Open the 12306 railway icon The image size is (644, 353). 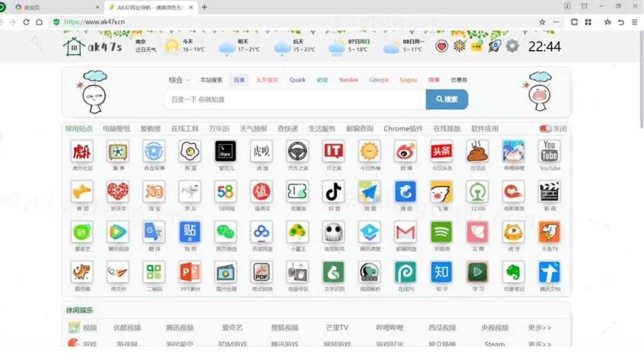(x=478, y=191)
